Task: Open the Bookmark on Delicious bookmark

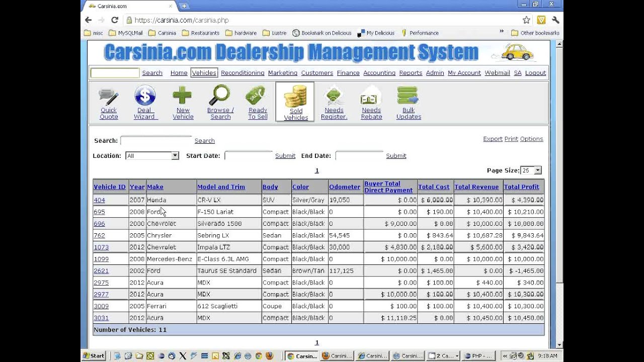Action: pos(321,33)
